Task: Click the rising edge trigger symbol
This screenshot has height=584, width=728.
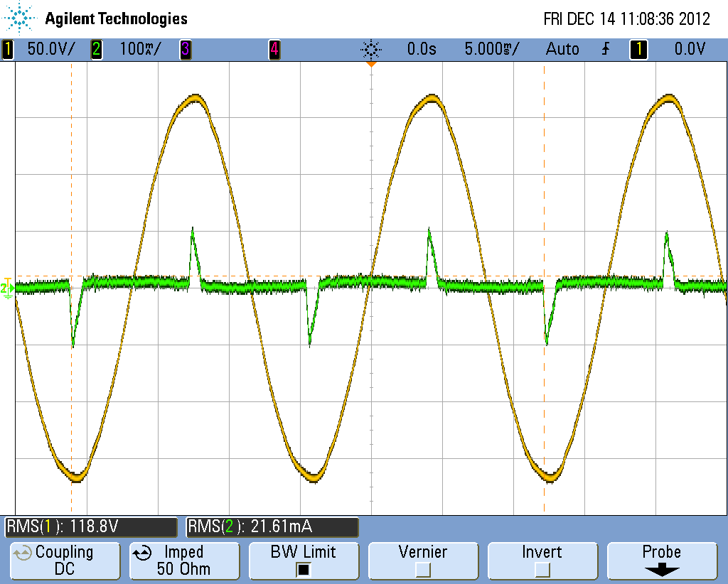Action: (606, 49)
